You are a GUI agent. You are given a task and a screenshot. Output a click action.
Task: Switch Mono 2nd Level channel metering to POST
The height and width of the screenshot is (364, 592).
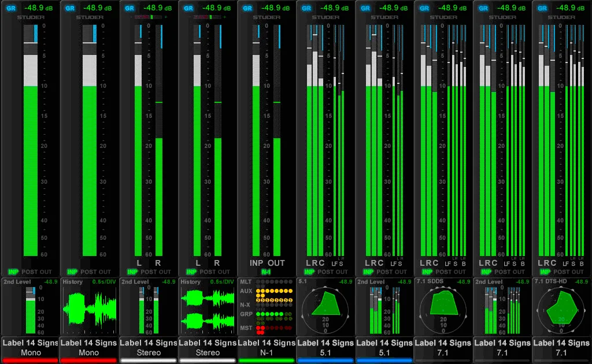29,272
